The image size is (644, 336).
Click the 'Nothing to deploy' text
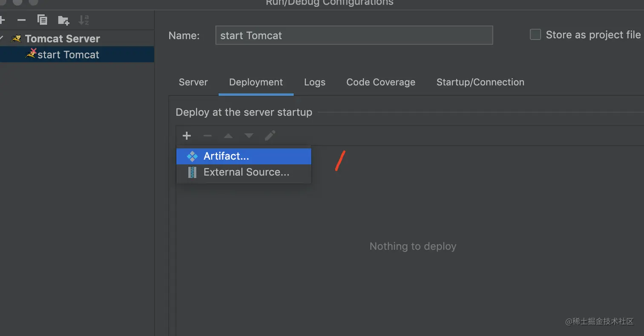pos(413,246)
